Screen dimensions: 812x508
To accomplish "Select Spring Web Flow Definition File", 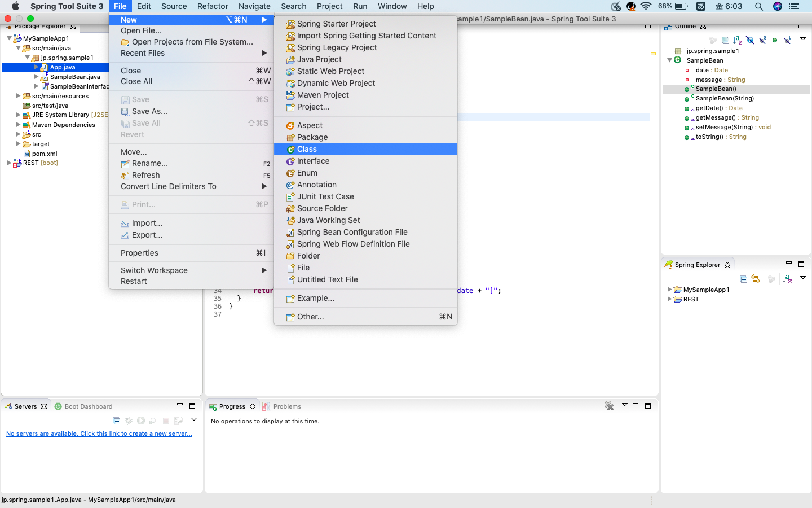I will pos(365,244).
